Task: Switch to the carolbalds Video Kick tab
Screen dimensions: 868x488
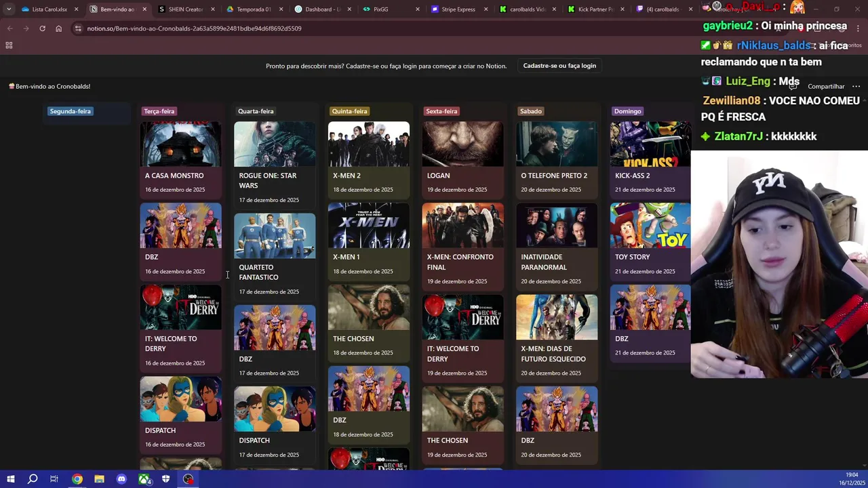Action: (x=527, y=9)
